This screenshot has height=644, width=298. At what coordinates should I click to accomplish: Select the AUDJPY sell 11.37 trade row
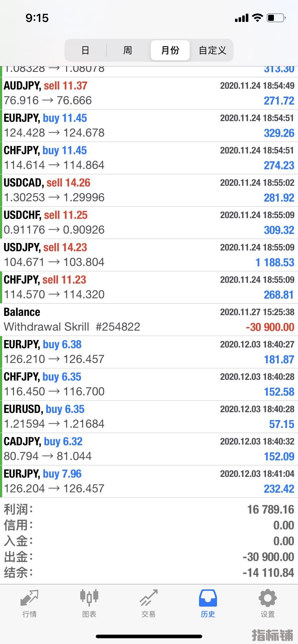click(x=149, y=93)
